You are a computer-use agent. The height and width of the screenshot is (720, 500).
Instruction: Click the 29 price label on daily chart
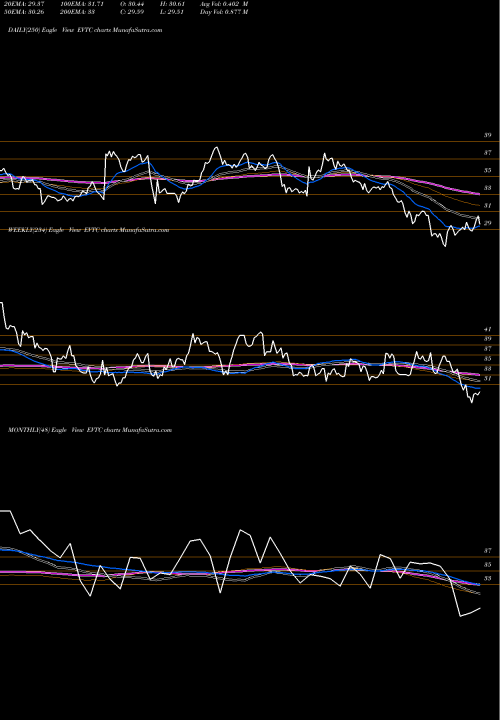488,223
